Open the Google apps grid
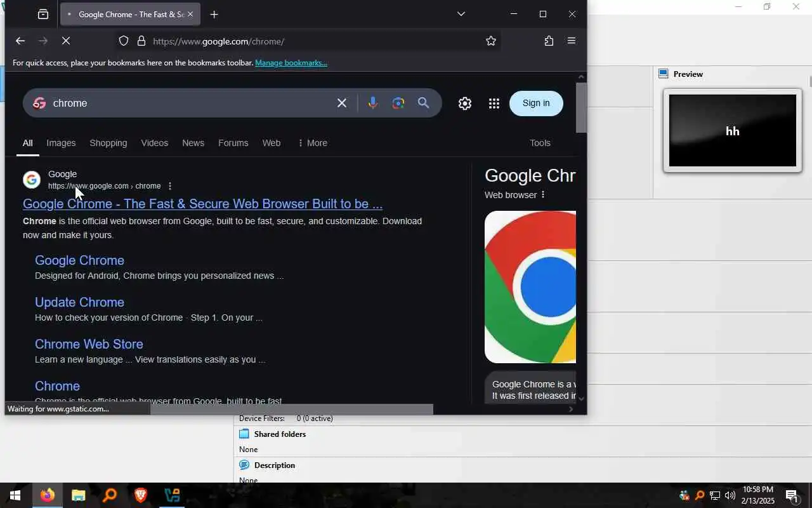Viewport: 812px width, 508px height. (x=494, y=104)
